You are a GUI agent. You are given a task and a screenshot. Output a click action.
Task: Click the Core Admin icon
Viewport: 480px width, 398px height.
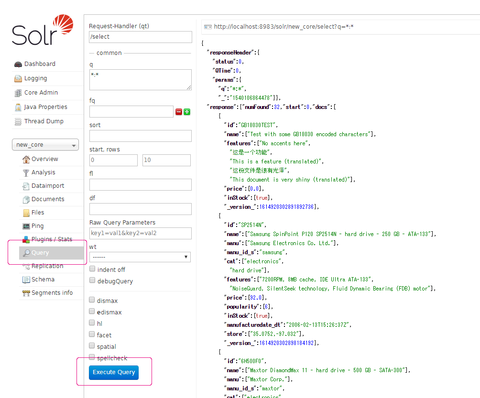point(18,93)
